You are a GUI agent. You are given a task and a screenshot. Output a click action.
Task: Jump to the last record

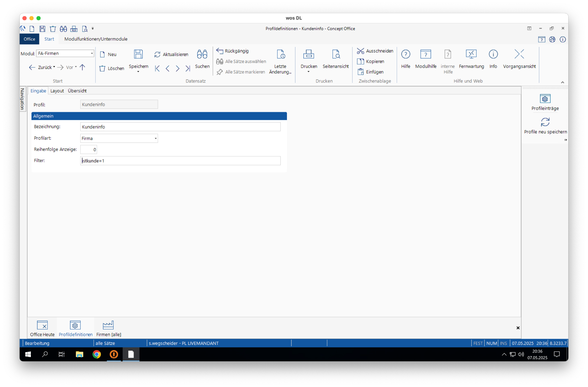click(x=188, y=68)
